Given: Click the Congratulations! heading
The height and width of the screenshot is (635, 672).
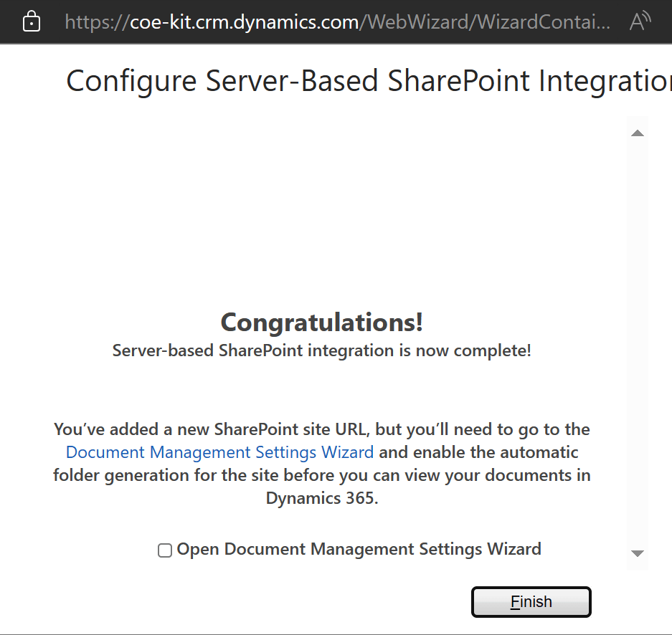Looking at the screenshot, I should (x=321, y=323).
